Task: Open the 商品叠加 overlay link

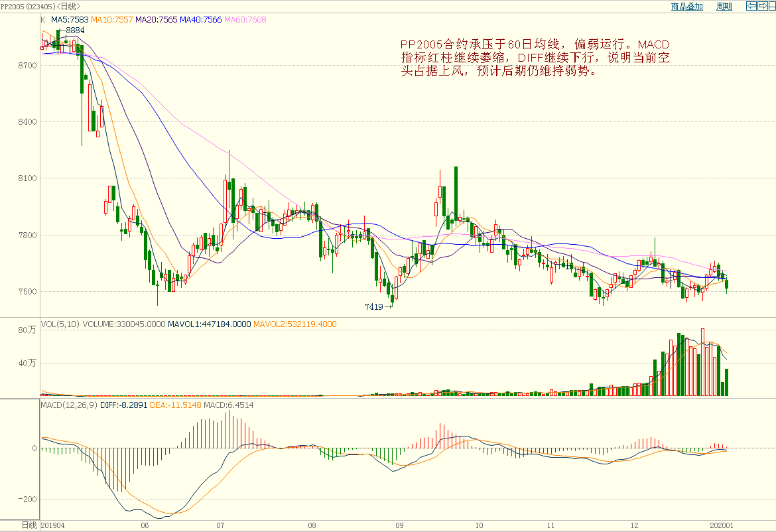Action: (686, 7)
